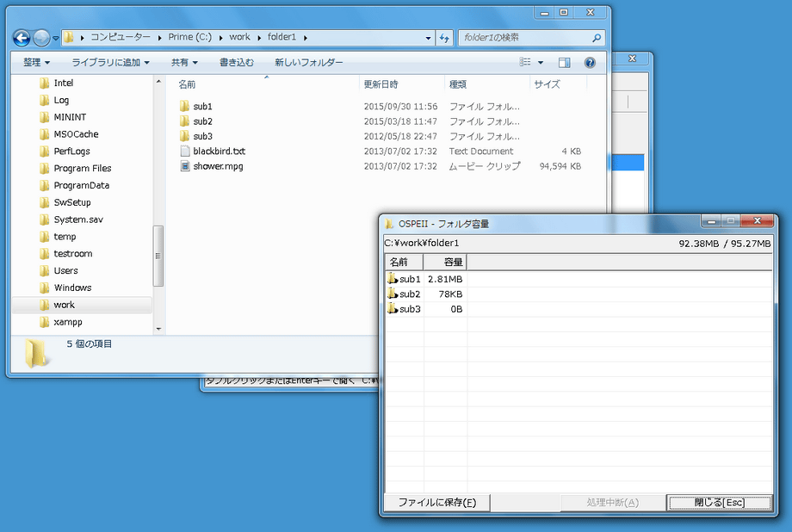Click the search magnifier icon
Screen dimensions: 792x532
[x=597, y=38]
